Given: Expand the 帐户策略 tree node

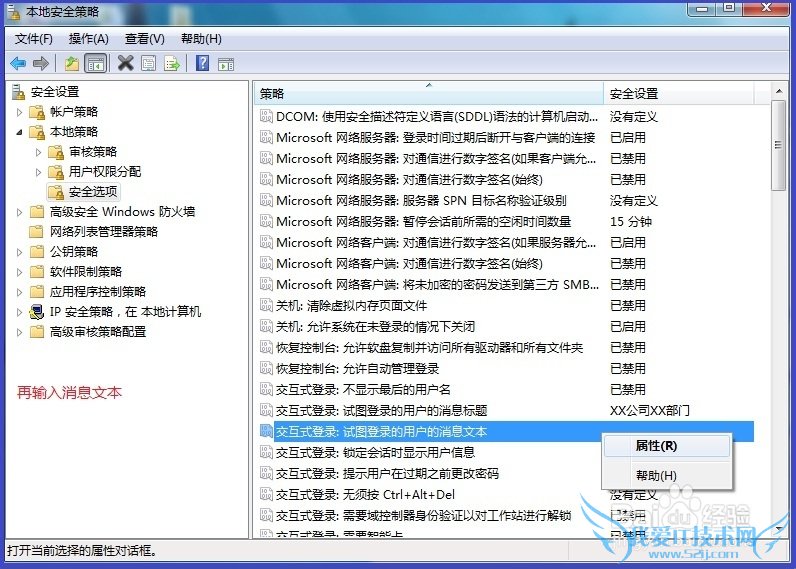Looking at the screenshot, I should point(19,112).
